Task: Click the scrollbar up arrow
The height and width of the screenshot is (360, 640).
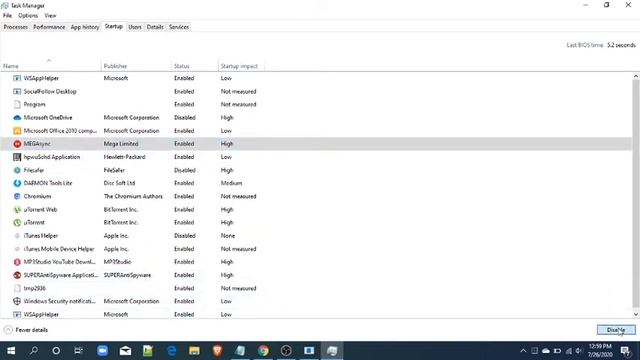Action: [x=636, y=76]
